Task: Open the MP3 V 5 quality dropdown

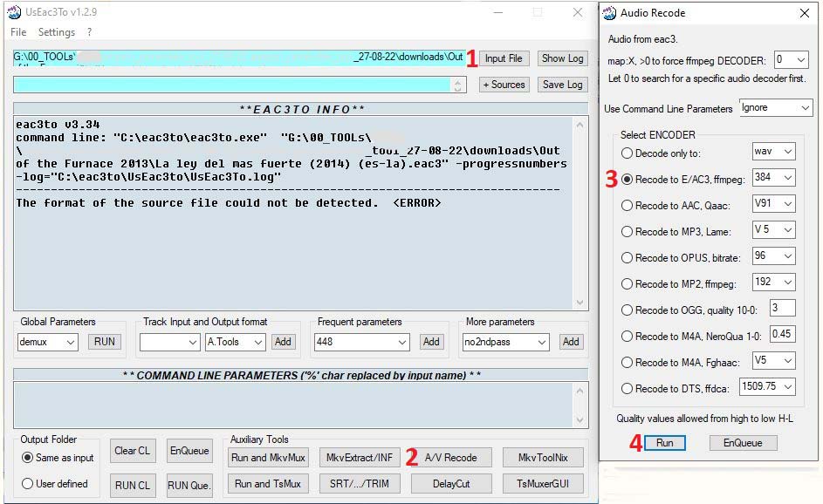Action: [x=773, y=229]
